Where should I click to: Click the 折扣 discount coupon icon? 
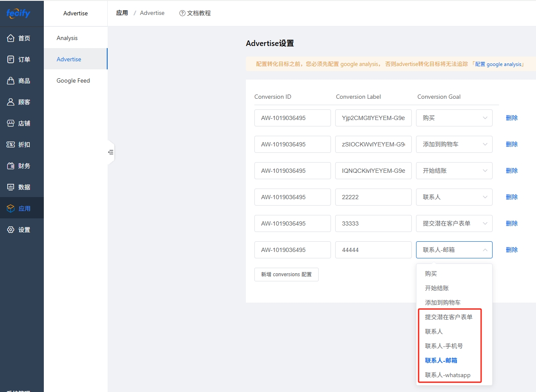click(x=11, y=145)
